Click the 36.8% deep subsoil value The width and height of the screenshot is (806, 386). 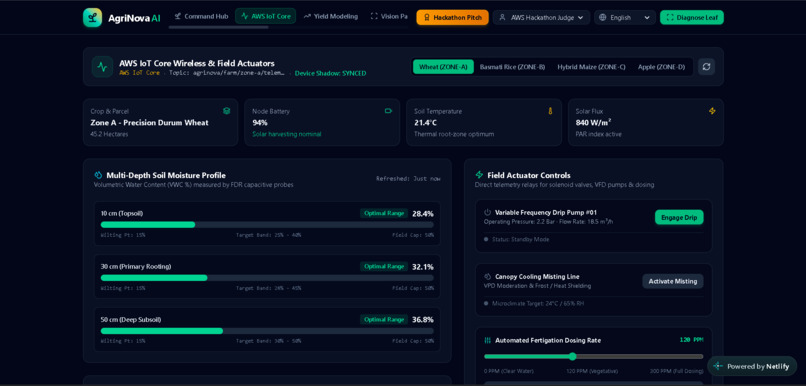tap(423, 320)
